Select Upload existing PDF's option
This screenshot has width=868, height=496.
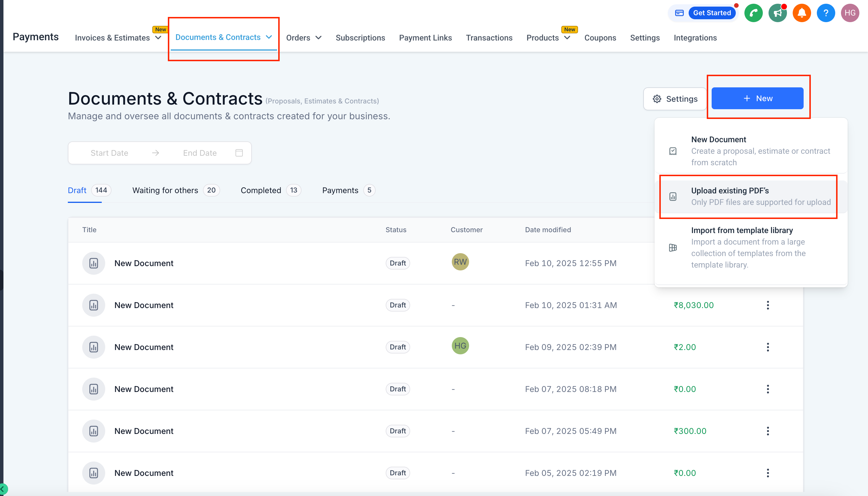pyautogui.click(x=748, y=197)
